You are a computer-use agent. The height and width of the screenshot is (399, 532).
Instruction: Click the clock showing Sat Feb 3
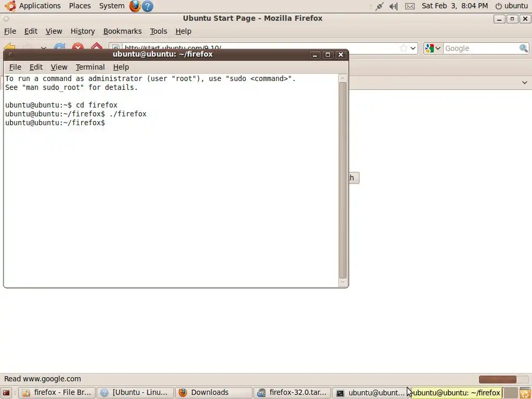pos(455,6)
